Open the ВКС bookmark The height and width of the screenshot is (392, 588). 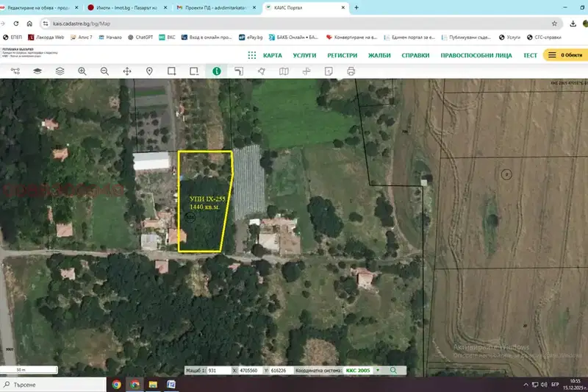click(168, 37)
